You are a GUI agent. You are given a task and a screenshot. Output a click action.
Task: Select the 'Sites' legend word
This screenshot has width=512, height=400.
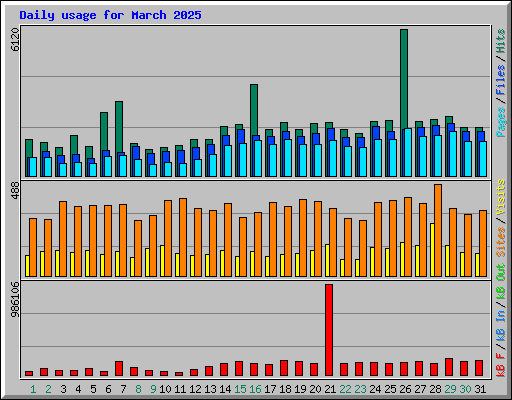501,242
